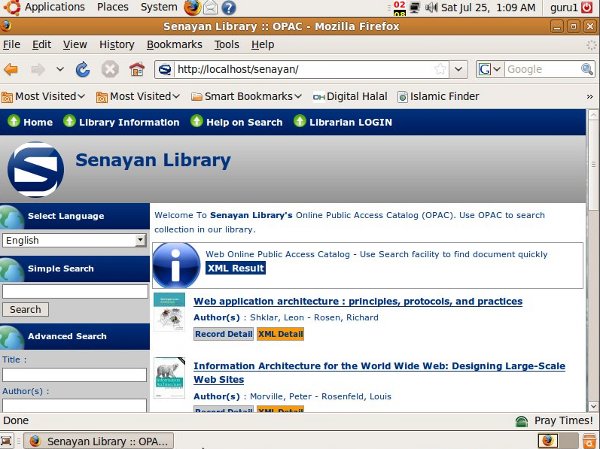Open the File menu
600x449 pixels.
point(11,45)
